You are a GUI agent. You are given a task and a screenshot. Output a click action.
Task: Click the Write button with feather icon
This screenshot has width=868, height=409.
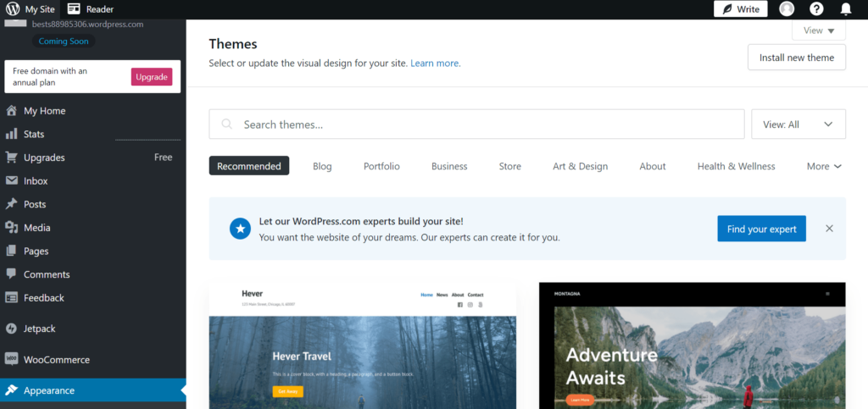741,8
